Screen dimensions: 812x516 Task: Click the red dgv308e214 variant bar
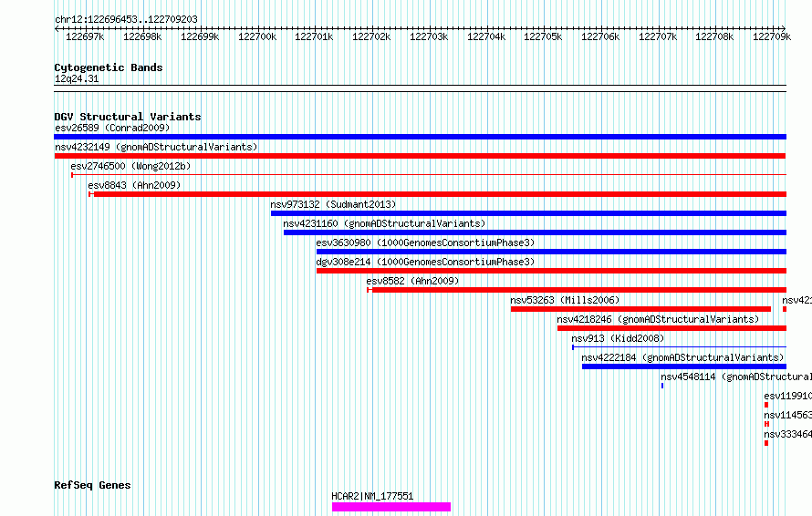pyautogui.click(x=551, y=271)
